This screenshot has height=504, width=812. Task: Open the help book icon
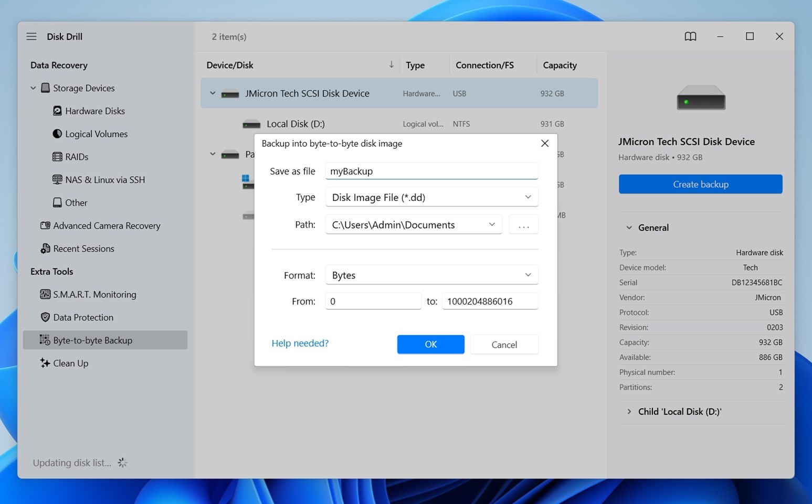pyautogui.click(x=690, y=37)
